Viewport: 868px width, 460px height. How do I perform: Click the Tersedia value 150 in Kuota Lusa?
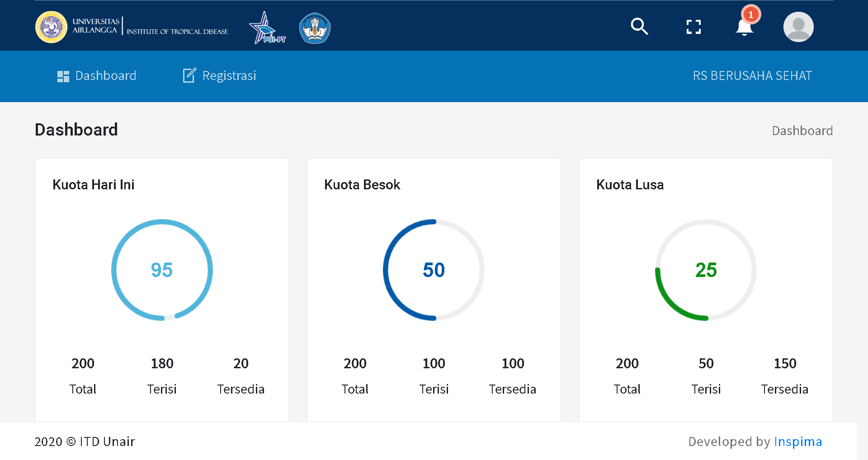point(785,363)
